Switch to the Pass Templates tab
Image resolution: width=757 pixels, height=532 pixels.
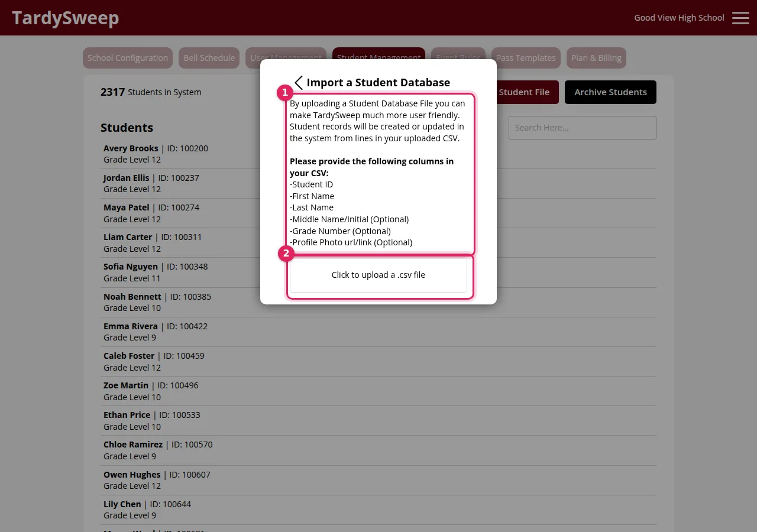click(526, 58)
